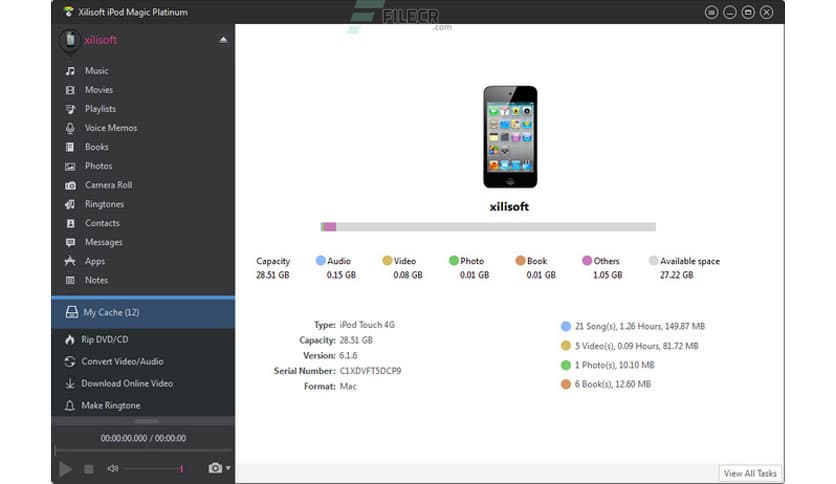The image size is (836, 484).
Task: Mute the player volume speaker icon
Action: 112,469
